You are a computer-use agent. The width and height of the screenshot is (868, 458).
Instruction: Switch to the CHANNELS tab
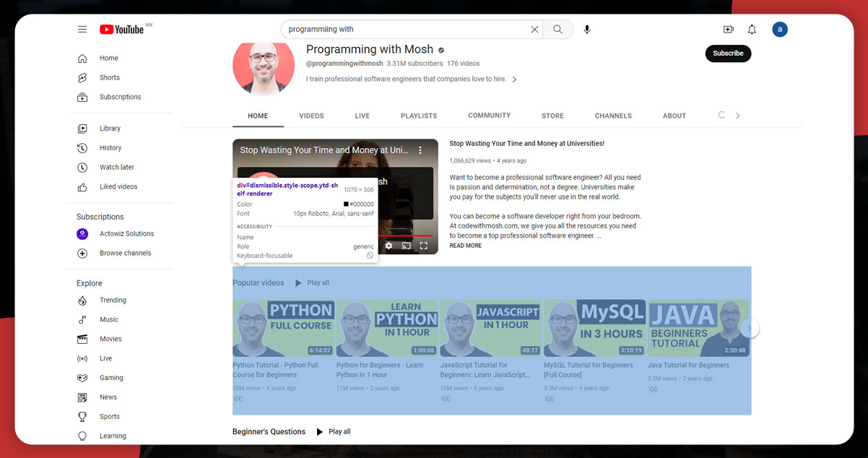click(x=613, y=116)
